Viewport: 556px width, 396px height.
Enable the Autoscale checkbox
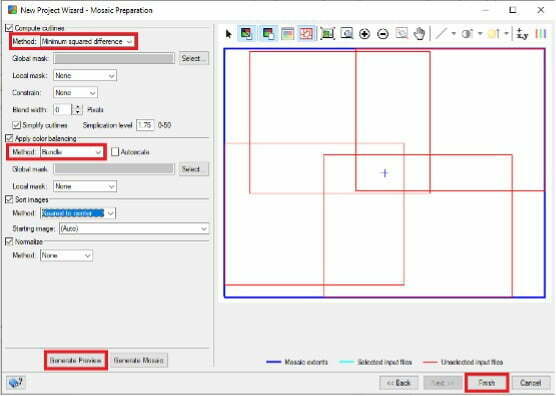[x=115, y=152]
